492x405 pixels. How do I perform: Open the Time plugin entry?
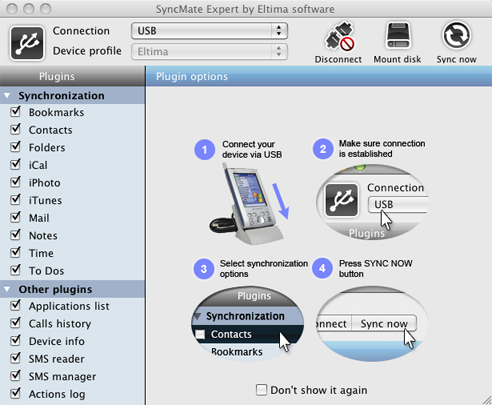click(41, 254)
